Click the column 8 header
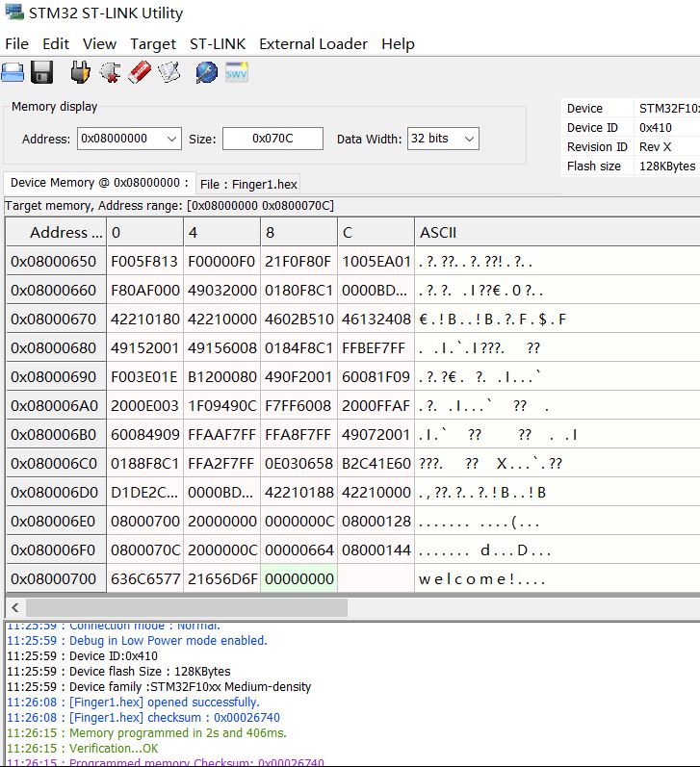 point(299,232)
